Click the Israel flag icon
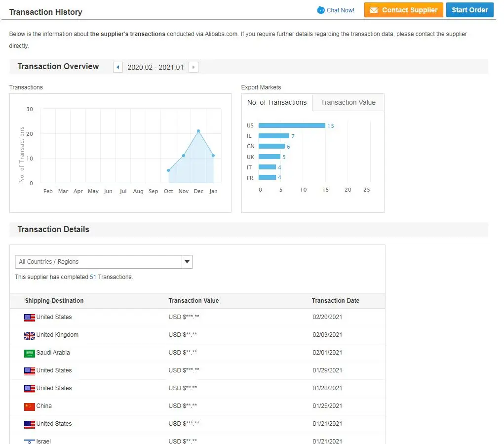504x444 pixels. (30, 441)
